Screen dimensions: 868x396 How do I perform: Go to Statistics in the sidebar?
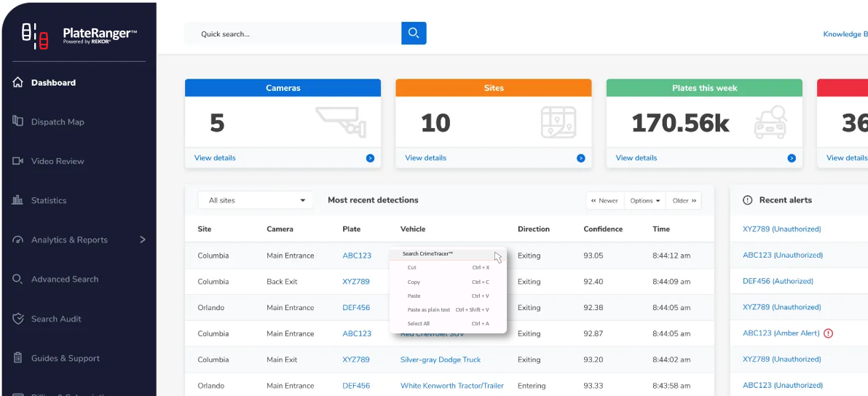(49, 201)
